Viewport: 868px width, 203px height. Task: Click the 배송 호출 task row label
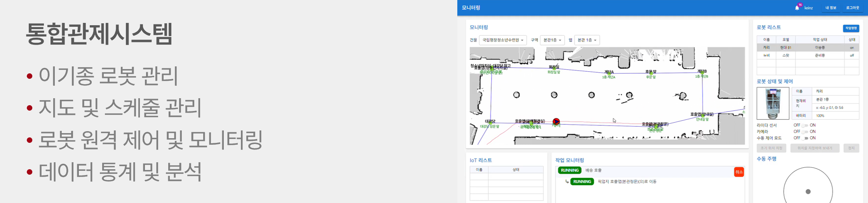point(593,170)
